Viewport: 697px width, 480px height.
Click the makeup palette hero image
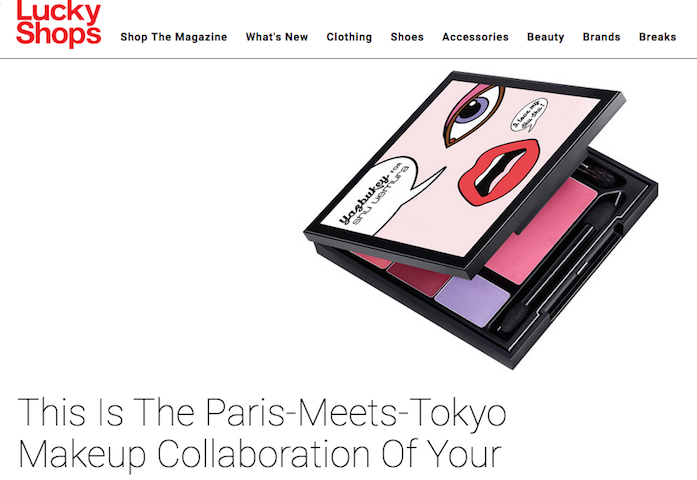pyautogui.click(x=481, y=220)
